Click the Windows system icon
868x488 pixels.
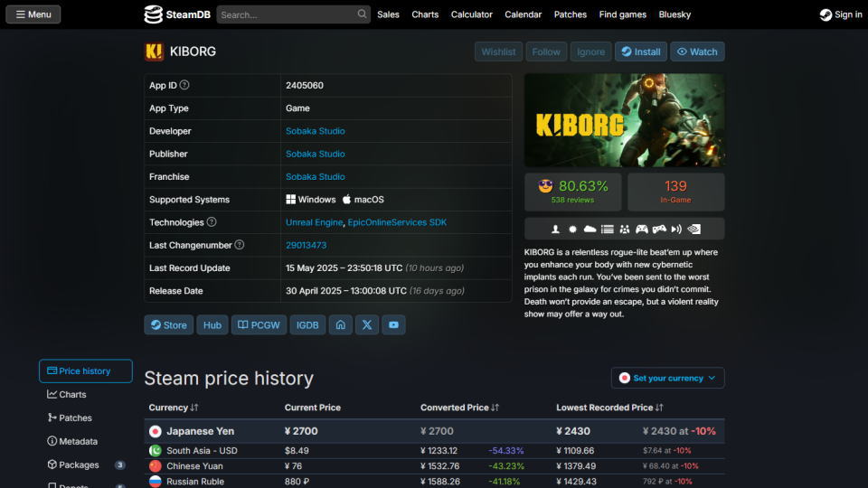[290, 199]
